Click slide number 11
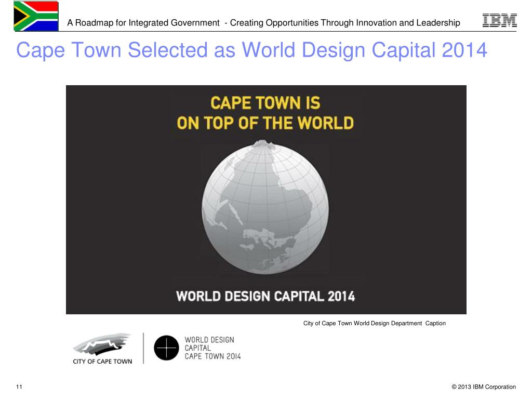Screen dimensions: 532x399 click(x=19, y=387)
